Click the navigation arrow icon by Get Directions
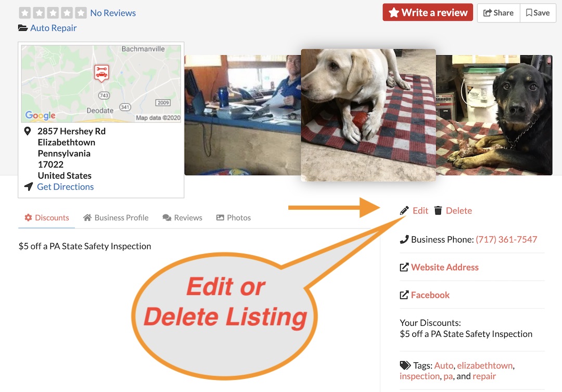 29,186
